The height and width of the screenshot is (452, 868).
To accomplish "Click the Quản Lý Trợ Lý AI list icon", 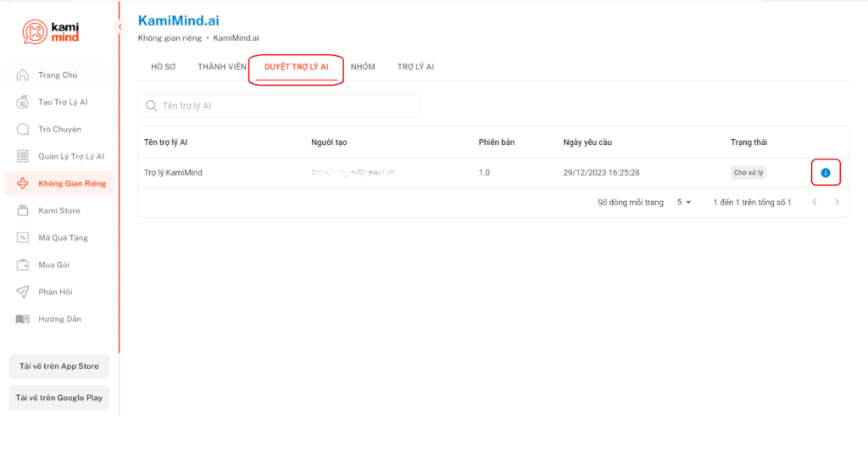I will tap(23, 156).
